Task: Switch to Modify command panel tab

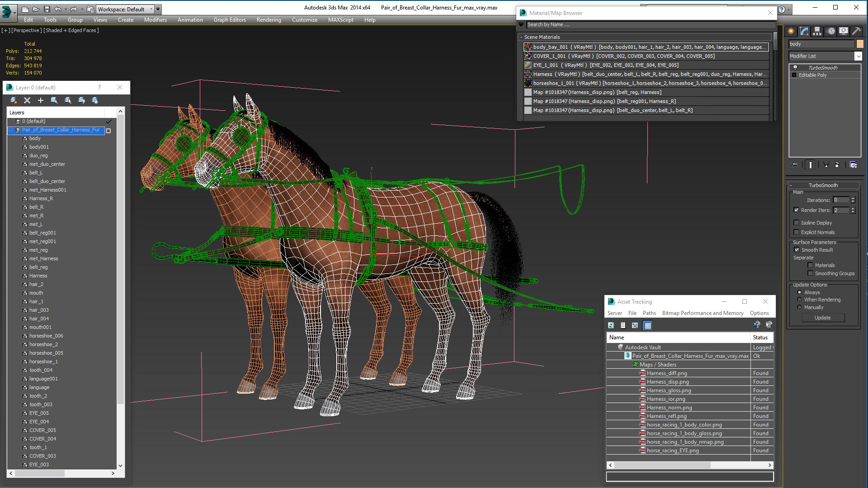Action: tap(804, 31)
